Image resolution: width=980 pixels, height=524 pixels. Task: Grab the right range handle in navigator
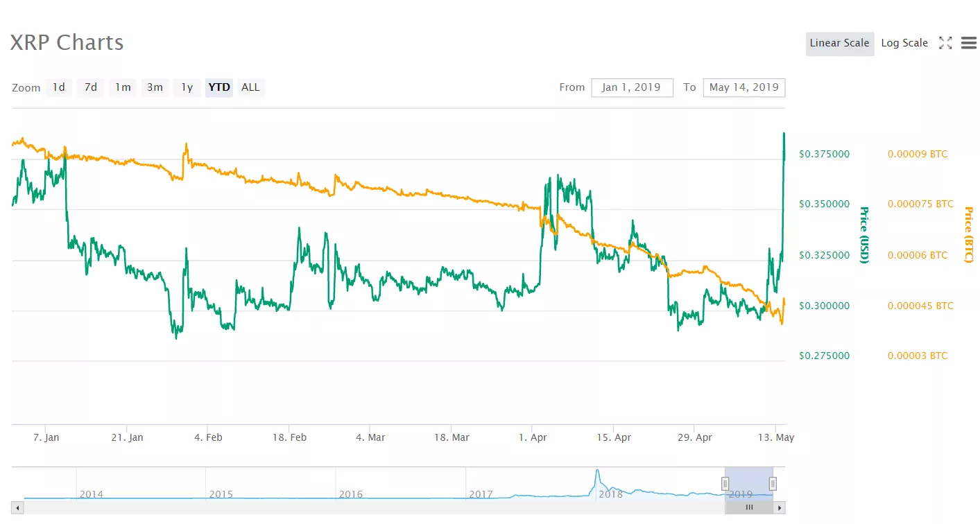[773, 483]
